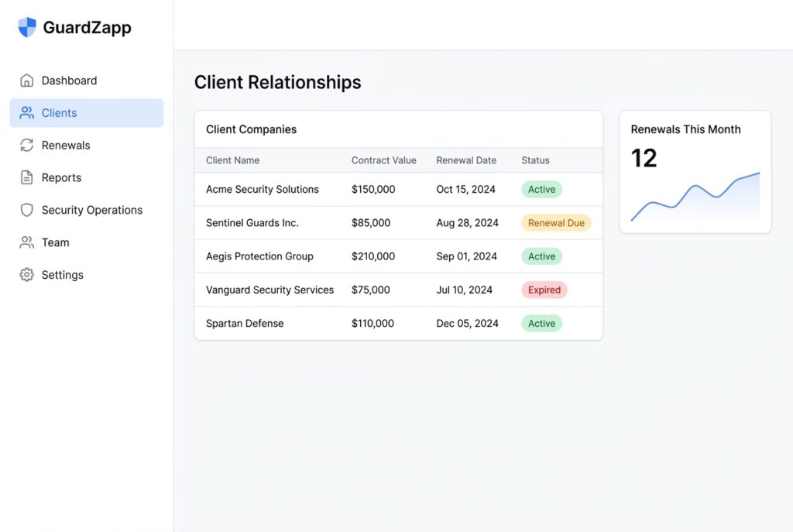Click the $150,000 contract value
This screenshot has width=793, height=532.
tap(373, 189)
